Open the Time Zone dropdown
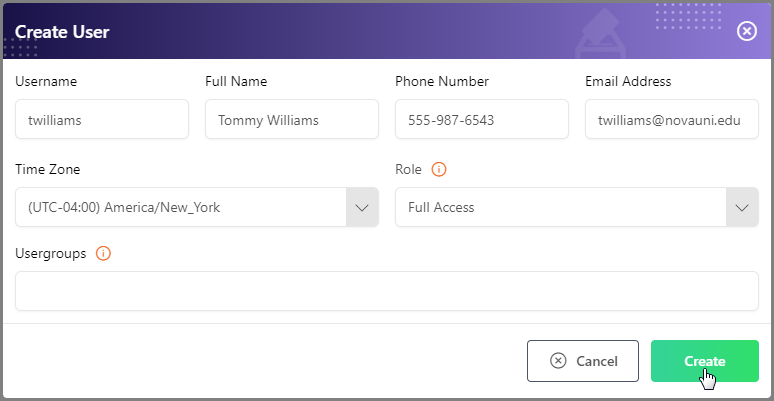This screenshot has width=774, height=401. (x=197, y=207)
